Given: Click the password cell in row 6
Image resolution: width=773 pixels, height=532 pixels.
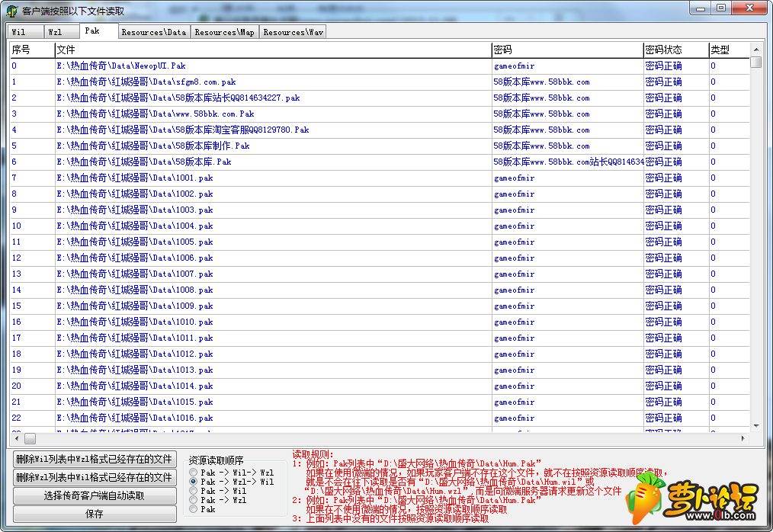Looking at the screenshot, I should point(569,162).
